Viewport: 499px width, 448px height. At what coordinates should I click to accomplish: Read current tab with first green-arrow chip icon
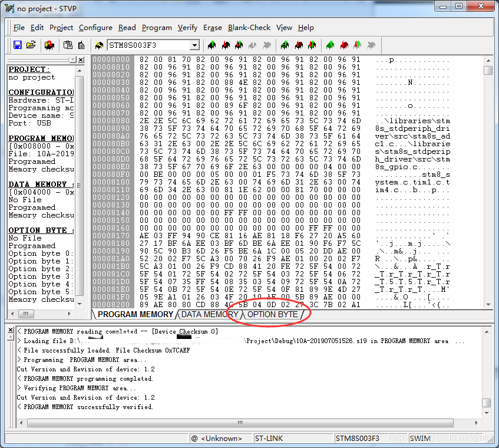coord(212,45)
